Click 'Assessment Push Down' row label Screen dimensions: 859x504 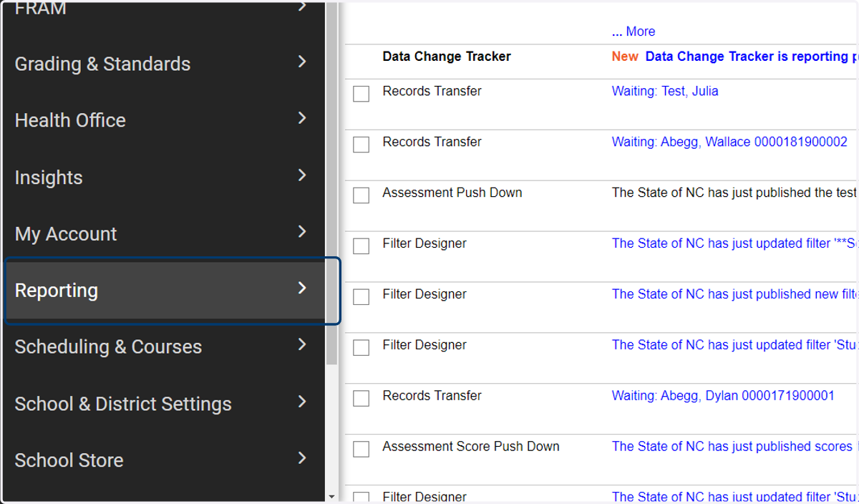tap(452, 193)
